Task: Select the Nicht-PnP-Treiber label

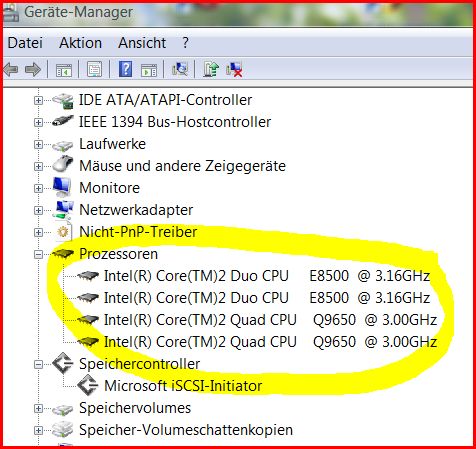Action: pos(138,232)
